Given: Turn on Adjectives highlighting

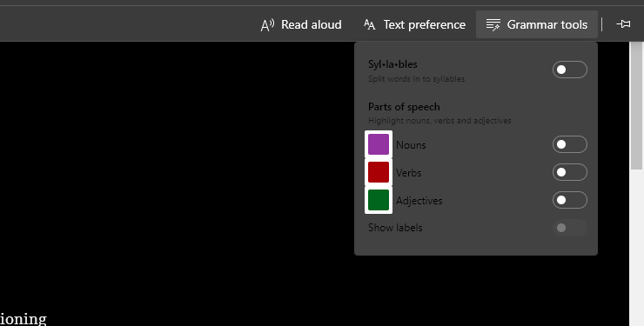Looking at the screenshot, I should [x=570, y=200].
